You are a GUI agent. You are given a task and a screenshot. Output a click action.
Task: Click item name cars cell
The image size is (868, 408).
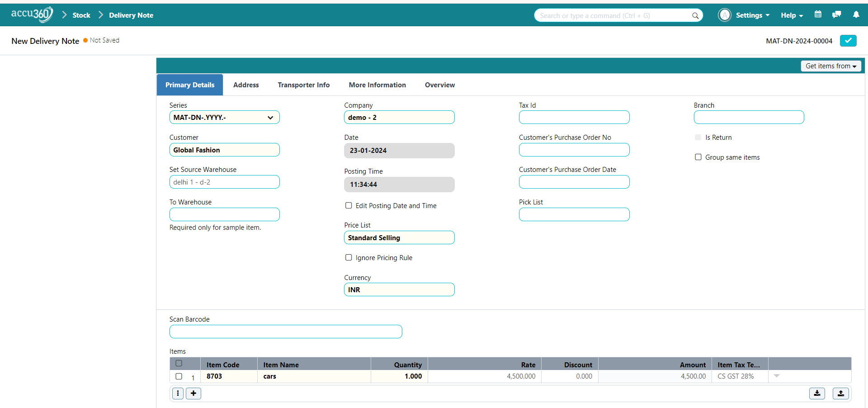point(314,376)
